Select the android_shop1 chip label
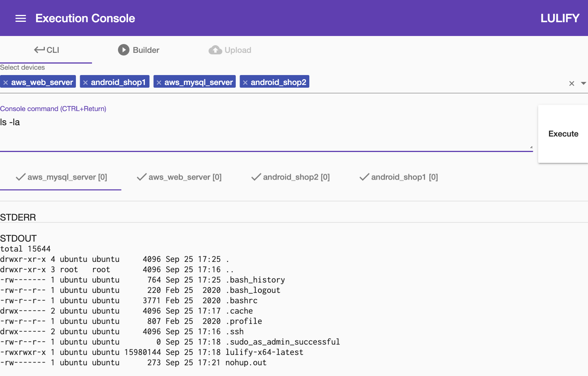This screenshot has height=376, width=588. (118, 82)
